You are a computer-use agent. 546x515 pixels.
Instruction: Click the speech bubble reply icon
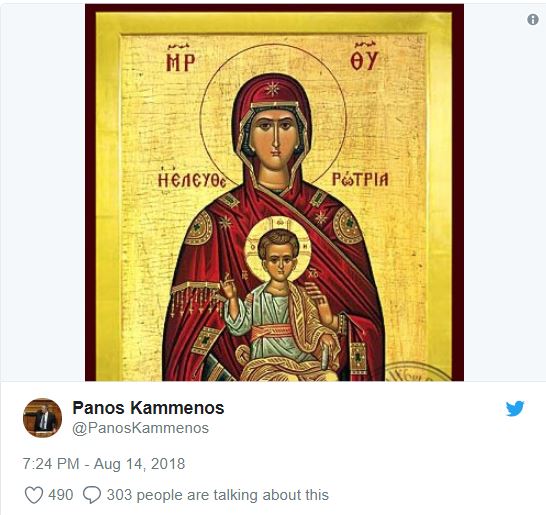click(x=92, y=495)
